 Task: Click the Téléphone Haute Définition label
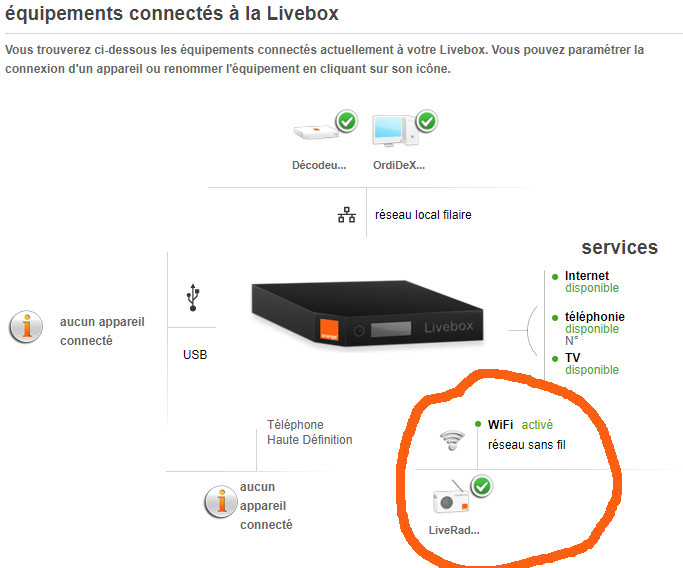click(309, 432)
